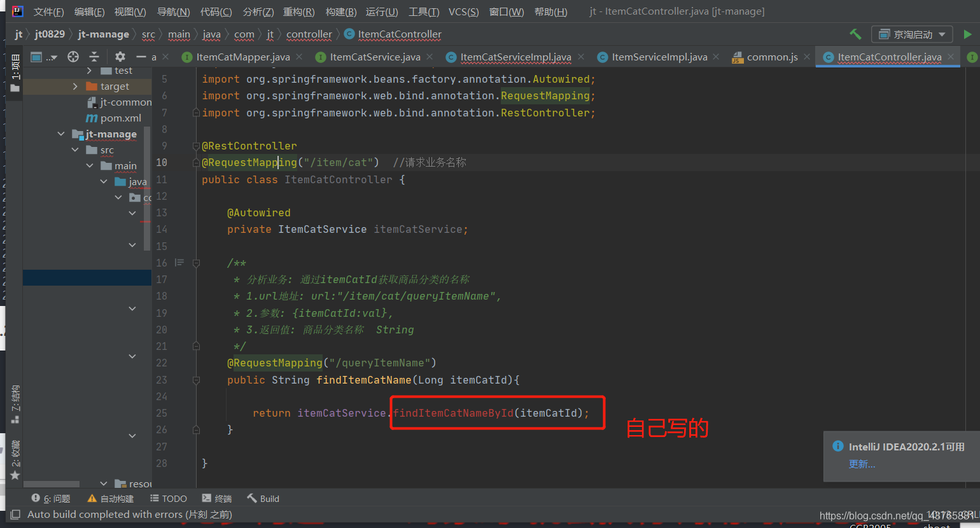Click ItemCatController in the breadcrumb bar
980x528 pixels.
tap(393, 34)
